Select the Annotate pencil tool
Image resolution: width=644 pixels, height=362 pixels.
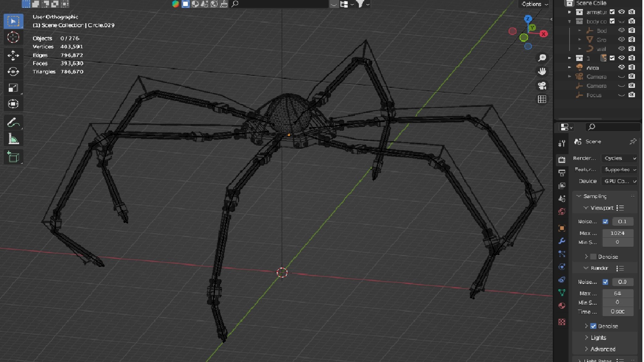click(13, 123)
